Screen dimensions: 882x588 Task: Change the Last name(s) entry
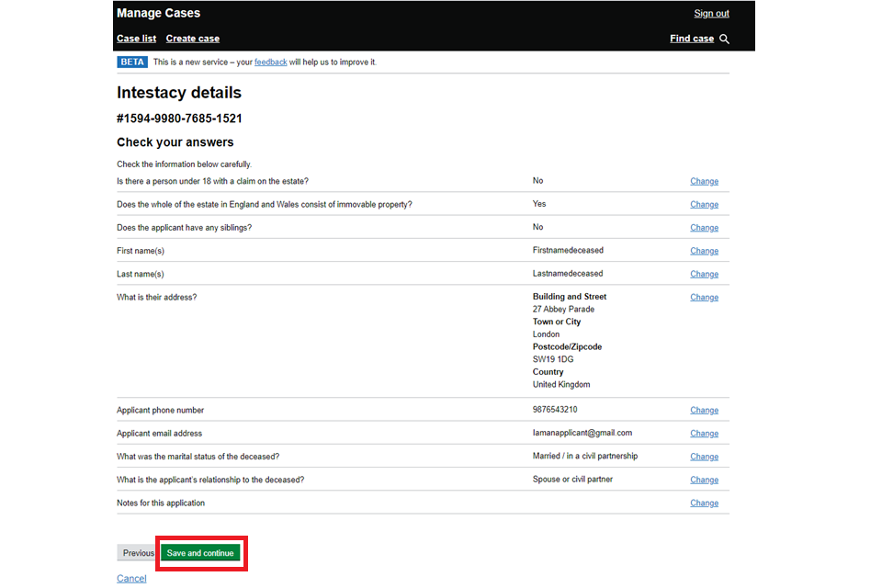704,274
